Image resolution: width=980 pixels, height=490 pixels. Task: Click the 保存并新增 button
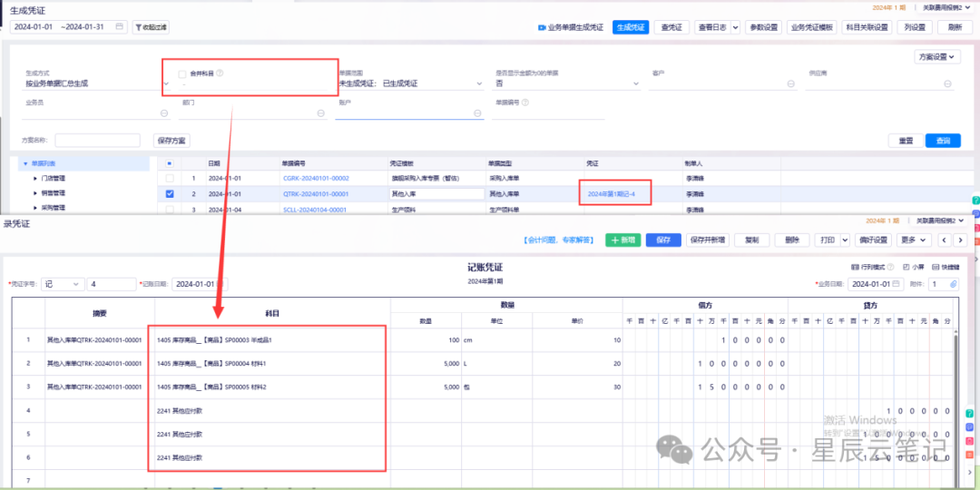[x=707, y=240]
